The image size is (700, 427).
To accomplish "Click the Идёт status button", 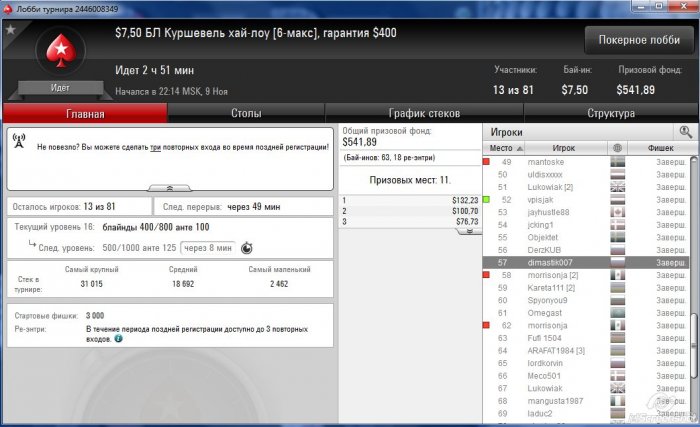I will point(60,88).
